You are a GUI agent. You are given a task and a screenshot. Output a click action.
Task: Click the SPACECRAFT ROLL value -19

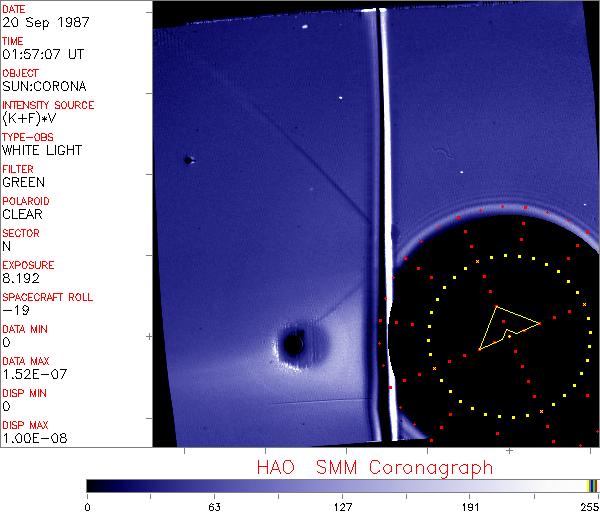click(x=12, y=310)
